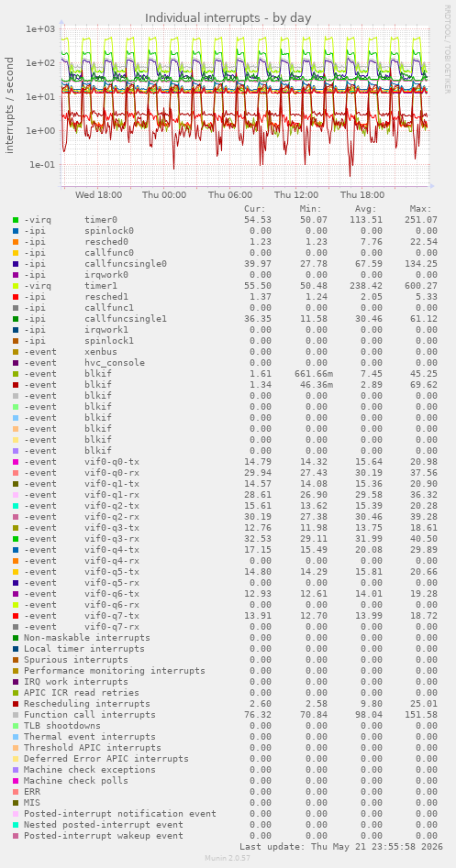Image resolution: width=456 pixels, height=868 pixels.
Task: Click the magenta vif0-q0-tx legend swatch
Action: [16, 462]
